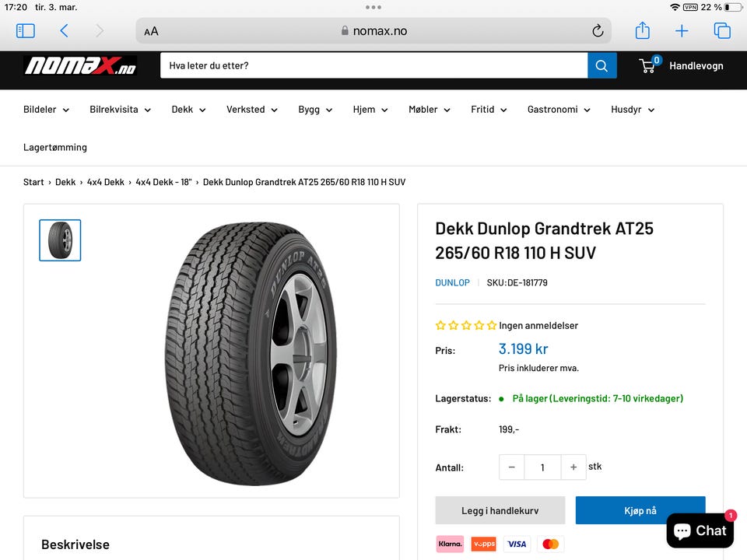
Task: Click Legg i handlekurv button
Action: click(x=500, y=510)
